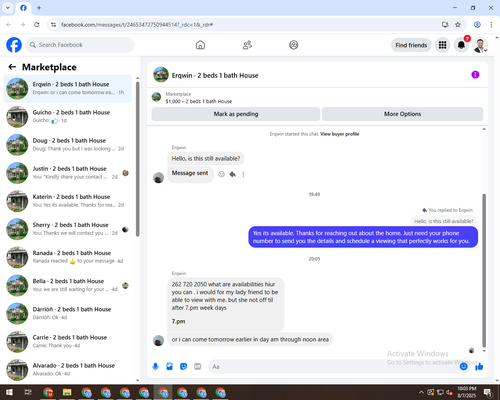This screenshot has height=400, width=500.
Task: Click the More Options button
Action: 402,114
